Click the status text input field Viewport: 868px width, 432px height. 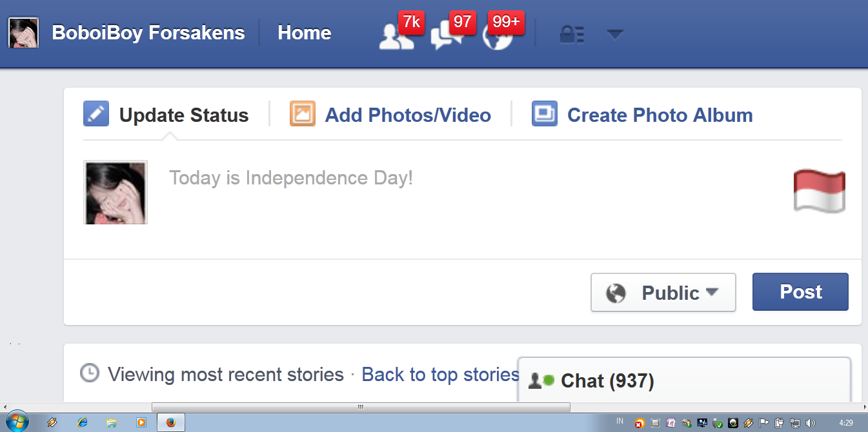pos(452,193)
